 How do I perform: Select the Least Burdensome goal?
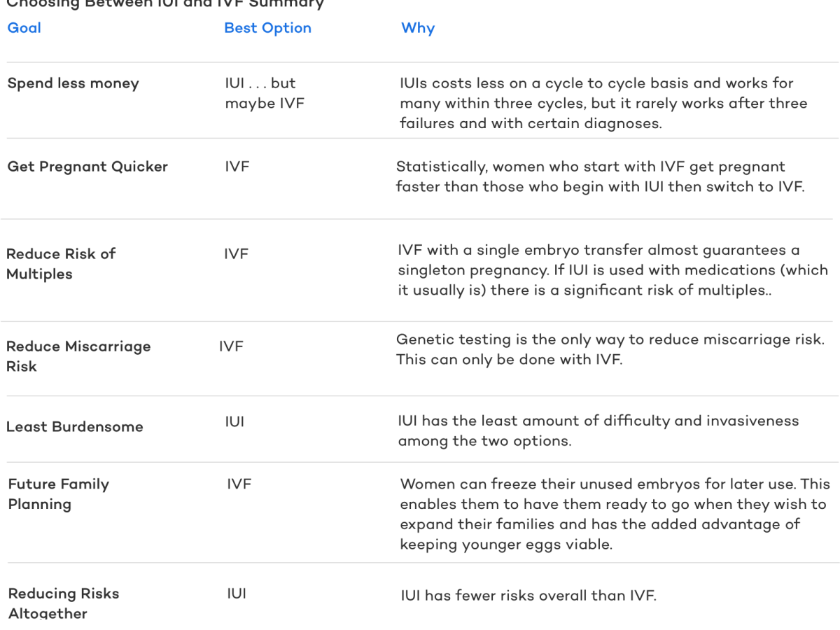pos(75,427)
